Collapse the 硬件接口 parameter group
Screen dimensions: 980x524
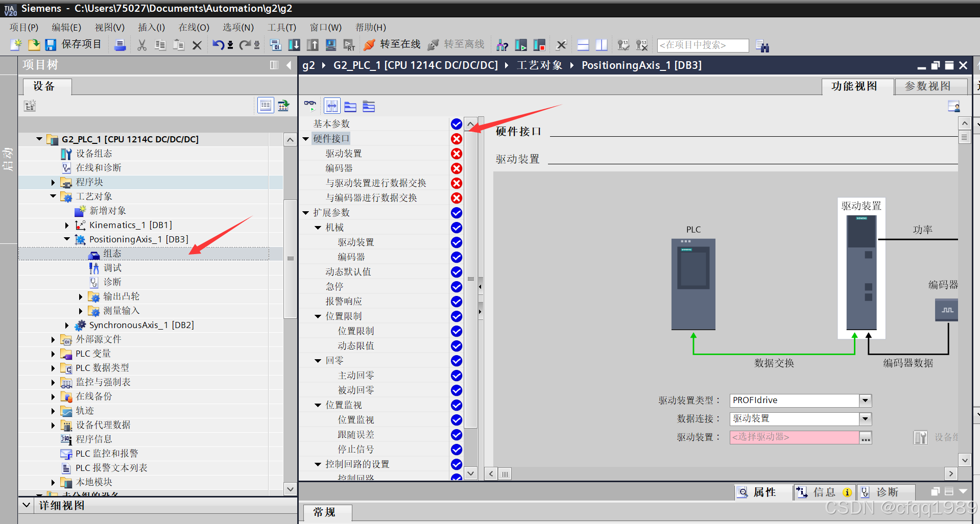306,139
